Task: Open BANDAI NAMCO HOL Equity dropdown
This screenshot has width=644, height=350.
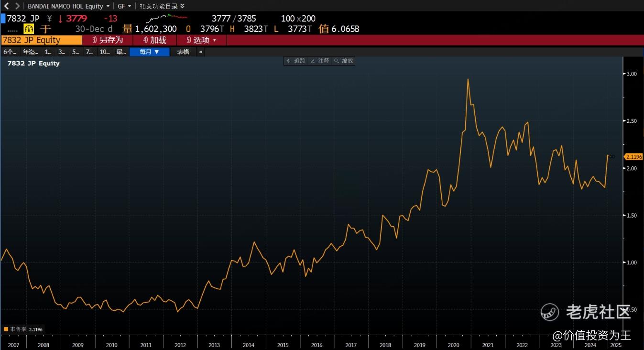Action: (68, 6)
